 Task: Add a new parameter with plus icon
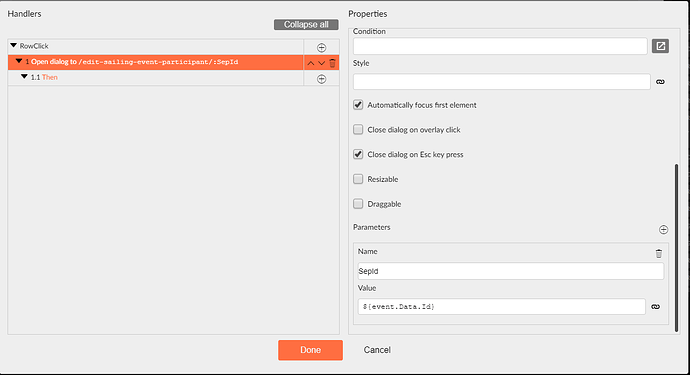click(664, 229)
